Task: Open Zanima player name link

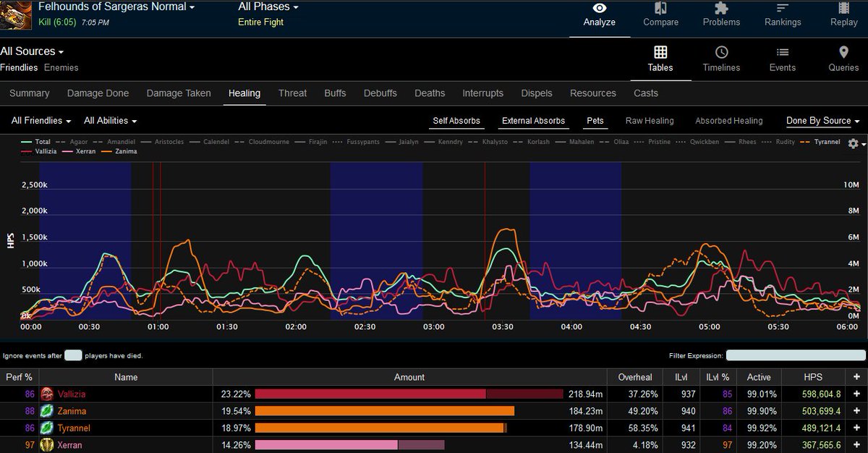Action: pyautogui.click(x=72, y=411)
